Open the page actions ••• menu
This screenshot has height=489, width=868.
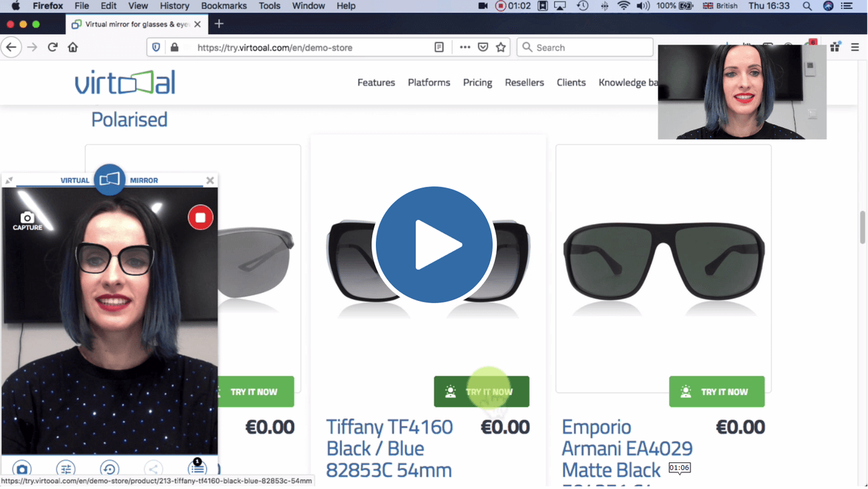(x=465, y=47)
